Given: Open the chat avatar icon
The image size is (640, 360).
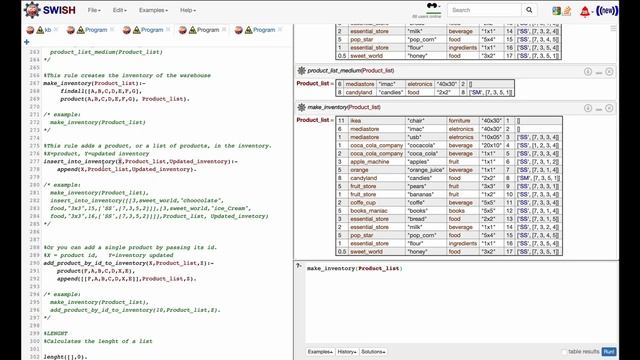Looking at the screenshot, I should pos(556,11).
